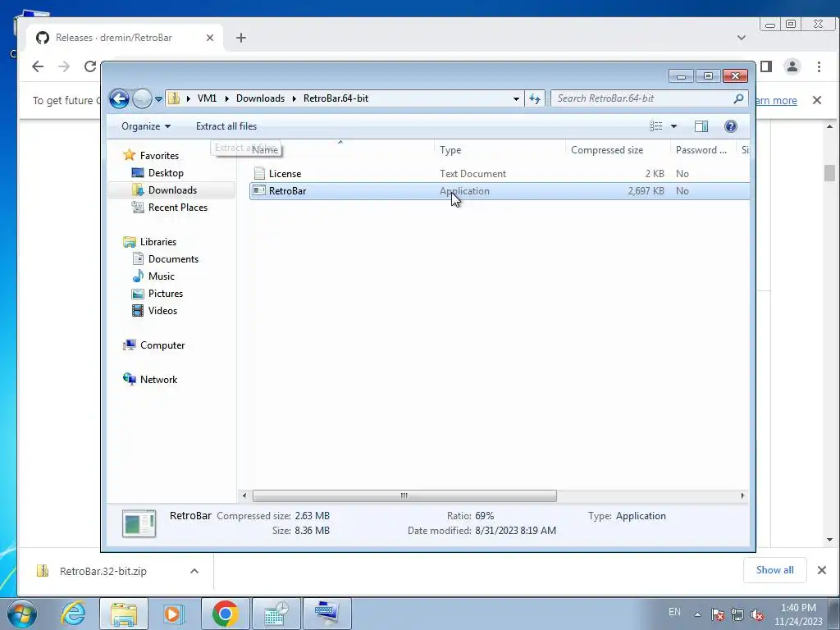
Task: Select RetroBar.64-bit in the address breadcrumb
Action: tap(336, 98)
